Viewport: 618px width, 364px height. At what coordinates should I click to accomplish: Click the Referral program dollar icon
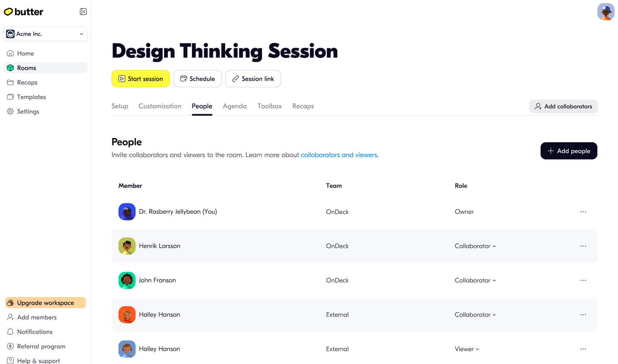click(x=10, y=346)
